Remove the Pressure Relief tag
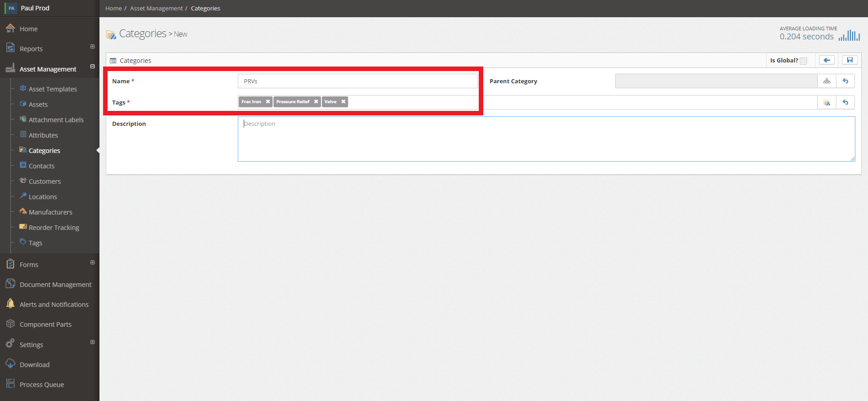 pos(316,102)
